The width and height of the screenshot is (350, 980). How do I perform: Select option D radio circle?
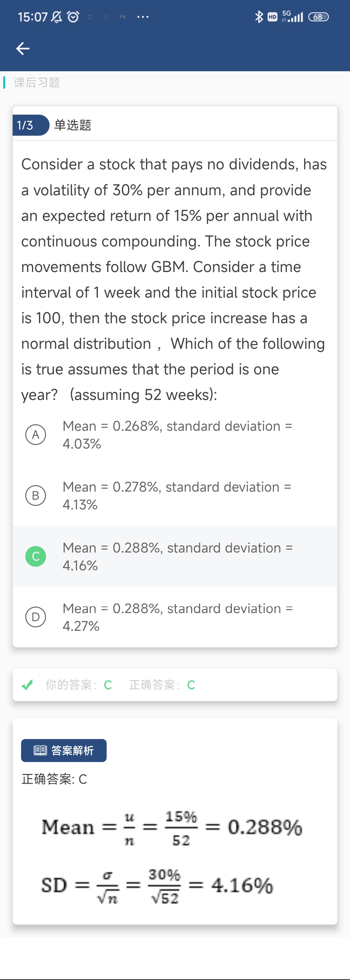tap(36, 617)
